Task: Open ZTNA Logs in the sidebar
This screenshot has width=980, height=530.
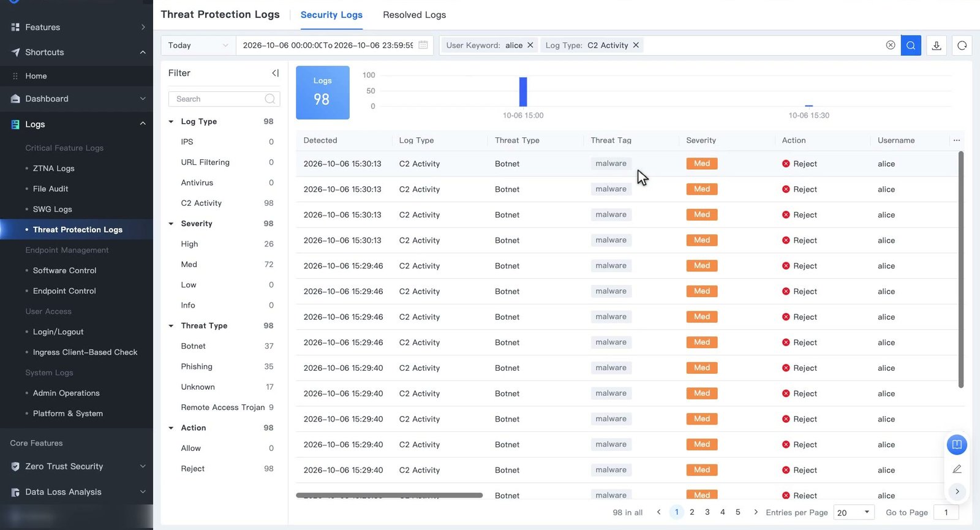Action: [x=53, y=168]
